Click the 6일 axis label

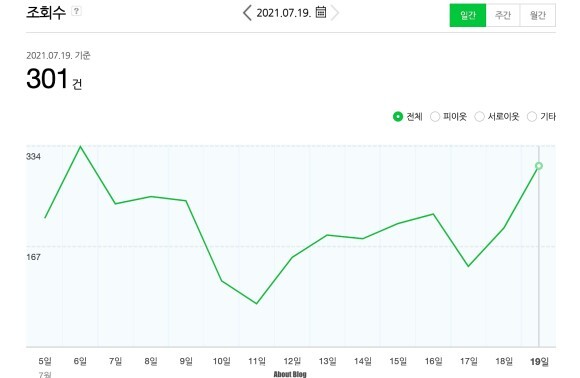coord(80,361)
